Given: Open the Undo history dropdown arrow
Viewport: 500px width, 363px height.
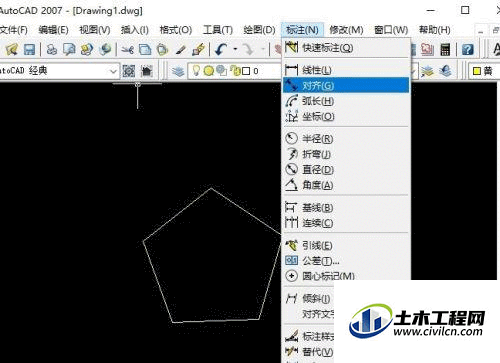Looking at the screenshot, I should pos(235,49).
